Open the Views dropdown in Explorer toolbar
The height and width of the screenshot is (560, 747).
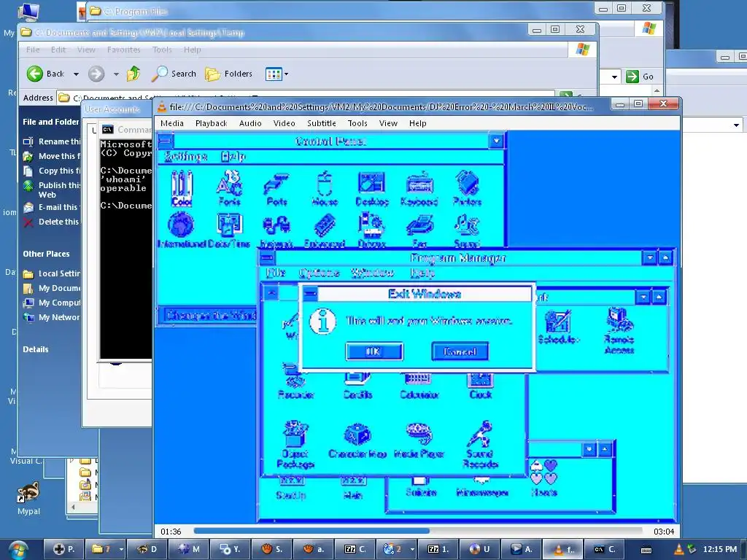tap(276, 74)
